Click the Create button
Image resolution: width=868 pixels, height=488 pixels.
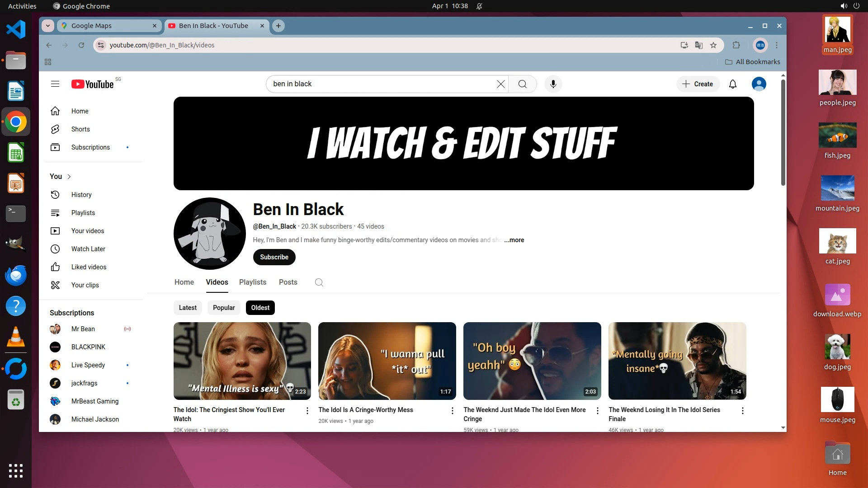[x=698, y=84]
